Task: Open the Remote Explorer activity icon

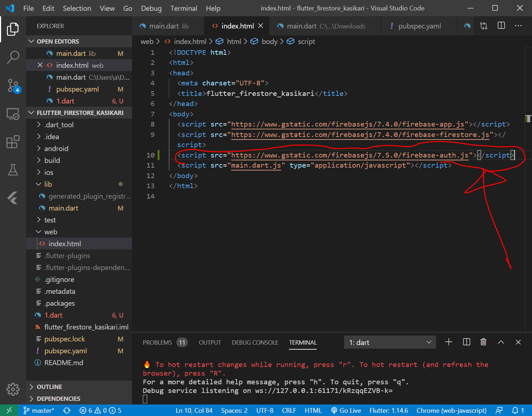Action: (x=13, y=114)
